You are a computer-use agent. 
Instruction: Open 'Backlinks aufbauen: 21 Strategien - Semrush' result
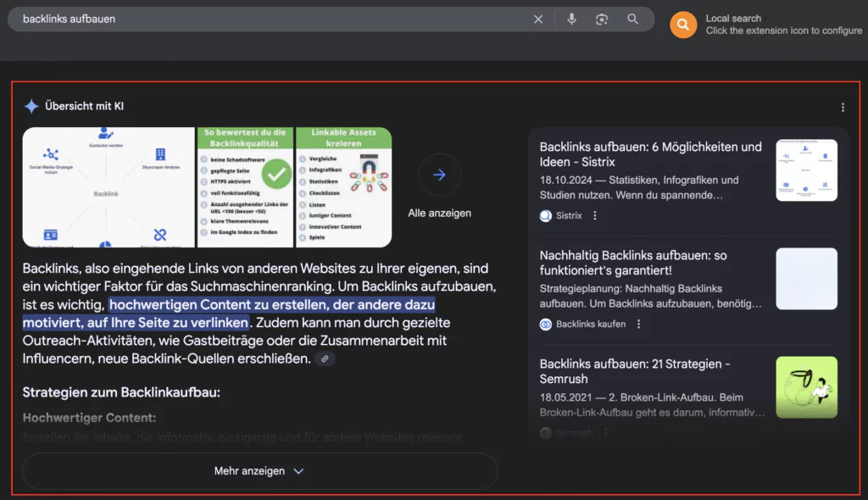(635, 371)
